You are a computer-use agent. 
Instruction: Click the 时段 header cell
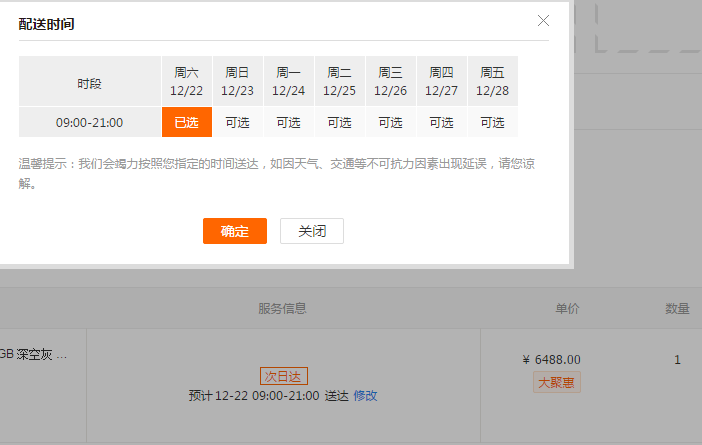pos(90,83)
